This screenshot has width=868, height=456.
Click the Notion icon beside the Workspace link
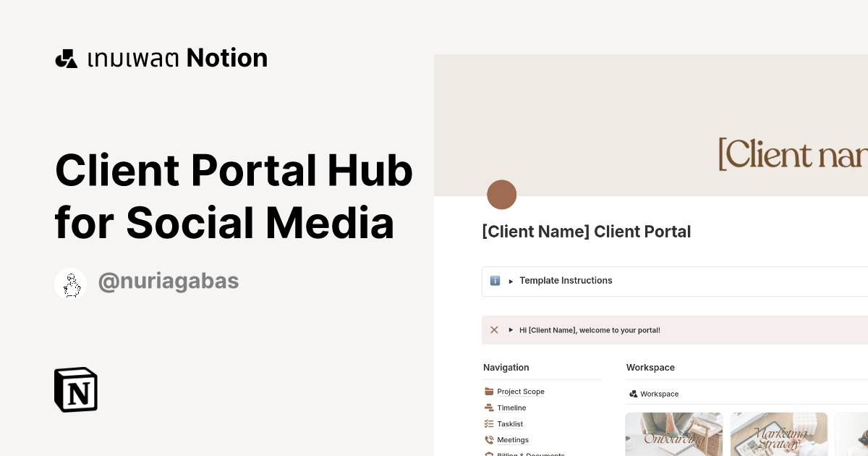pyautogui.click(x=633, y=394)
